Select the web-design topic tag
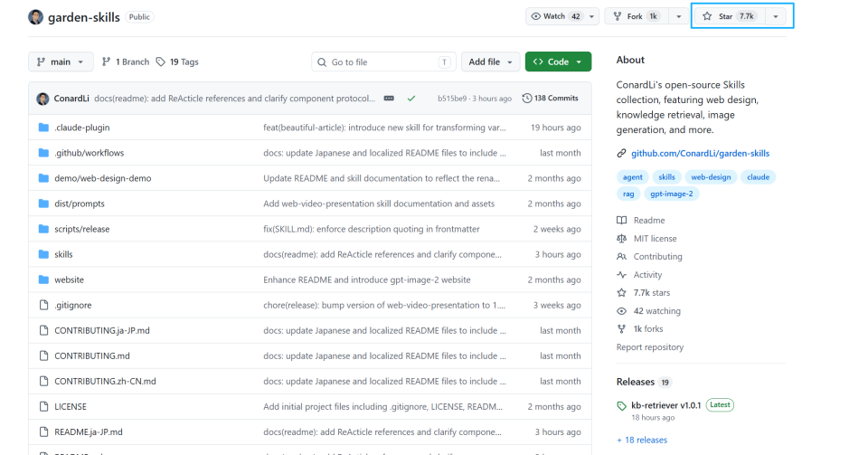Screen dimensions: 868x455 pyautogui.click(x=711, y=177)
